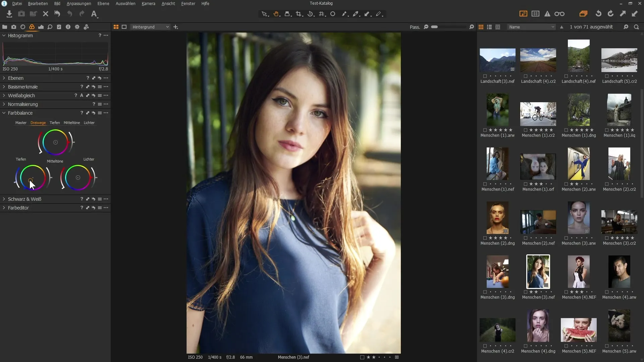The height and width of the screenshot is (362, 644).
Task: Open the Bearbeiten menu
Action: (x=38, y=3)
